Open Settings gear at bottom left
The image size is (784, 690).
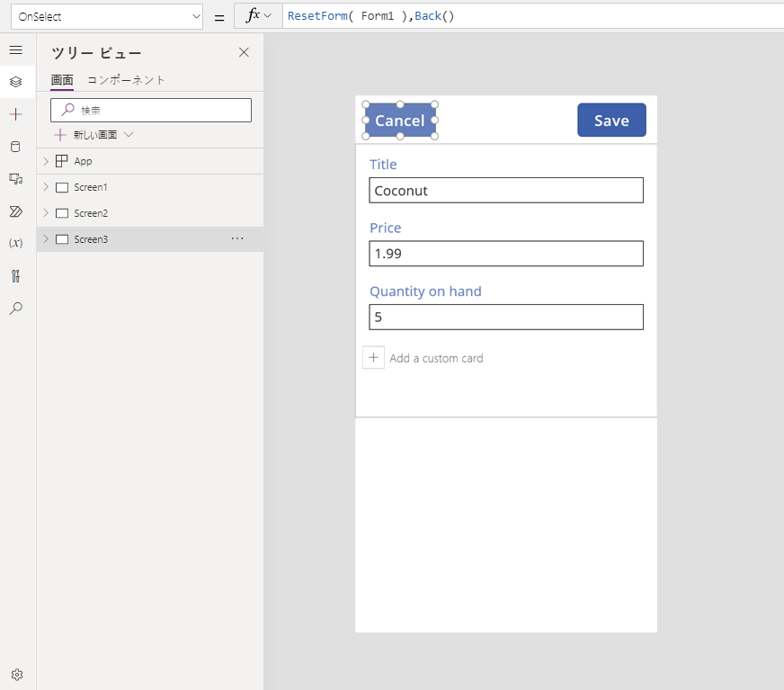[17, 675]
